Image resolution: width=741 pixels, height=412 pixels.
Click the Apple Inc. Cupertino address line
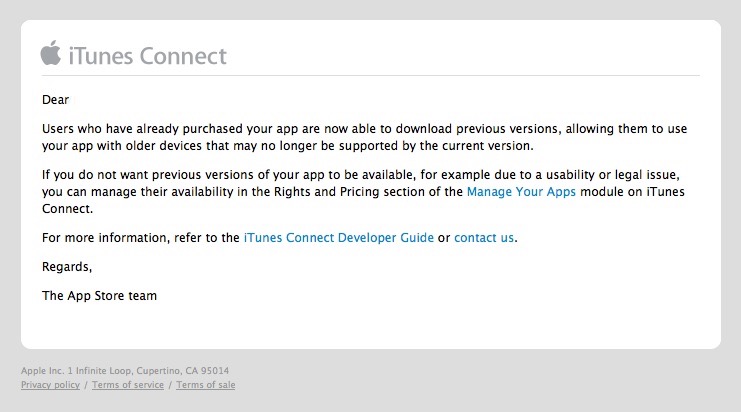125,370
